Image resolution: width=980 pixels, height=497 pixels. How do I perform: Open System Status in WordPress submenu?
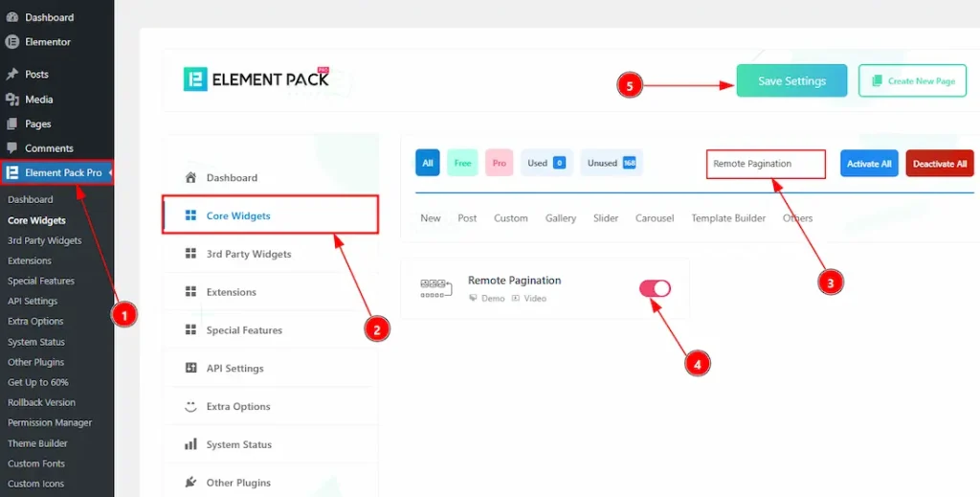click(35, 342)
